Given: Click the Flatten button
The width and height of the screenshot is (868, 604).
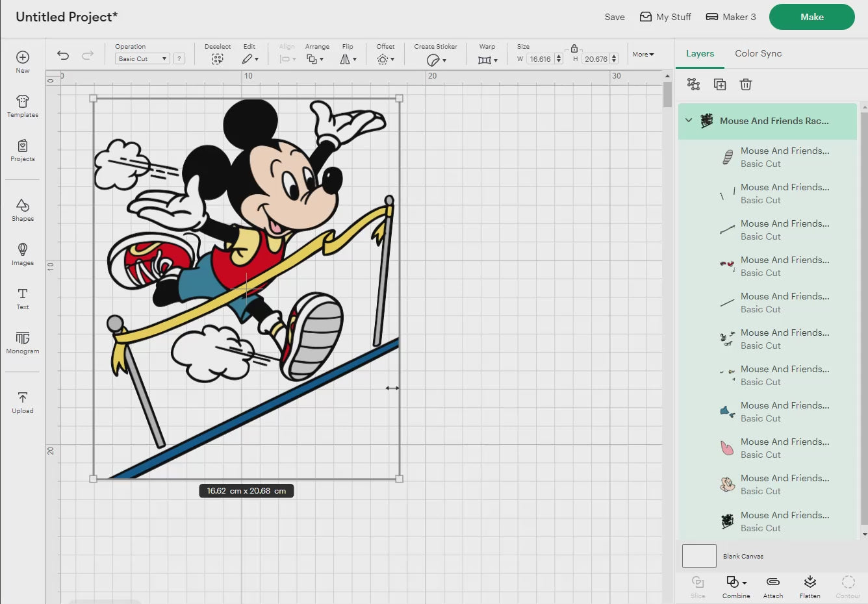Looking at the screenshot, I should click(810, 586).
